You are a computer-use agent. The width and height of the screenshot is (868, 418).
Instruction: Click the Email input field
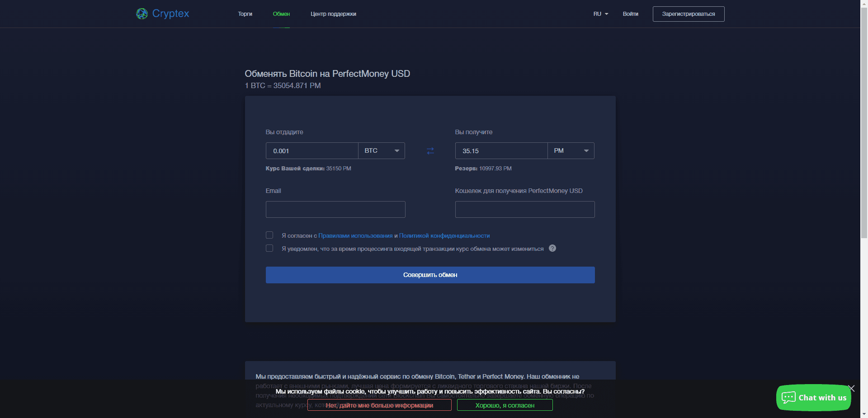(335, 209)
